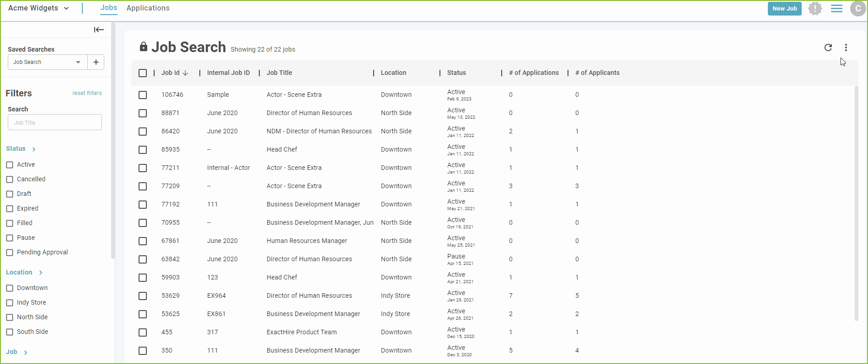868x364 pixels.
Task: Select job 85935 row checkbox
Action: point(143,150)
